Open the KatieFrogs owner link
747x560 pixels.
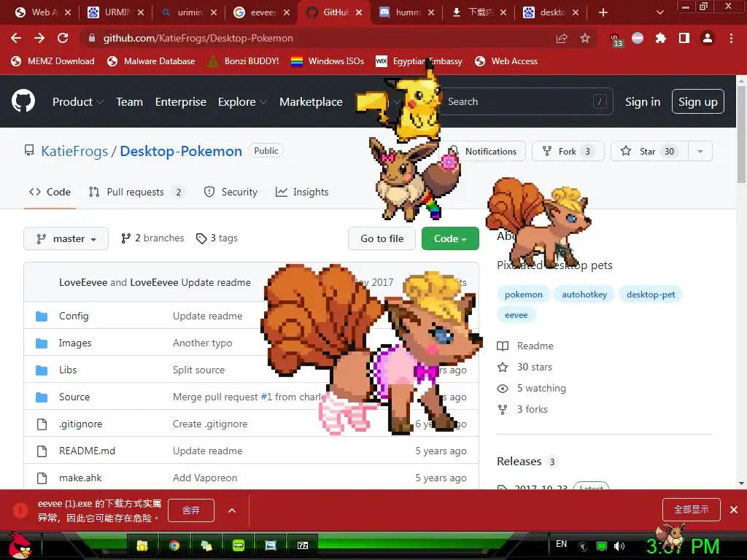74,151
